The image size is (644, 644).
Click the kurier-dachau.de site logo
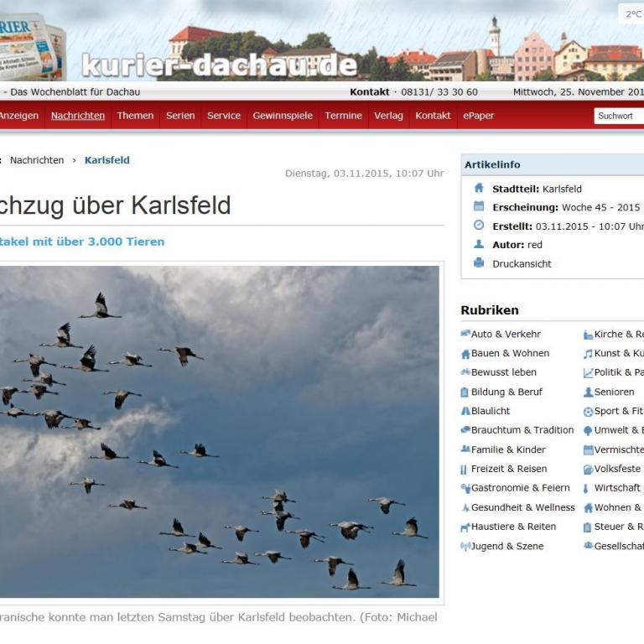tap(220, 64)
